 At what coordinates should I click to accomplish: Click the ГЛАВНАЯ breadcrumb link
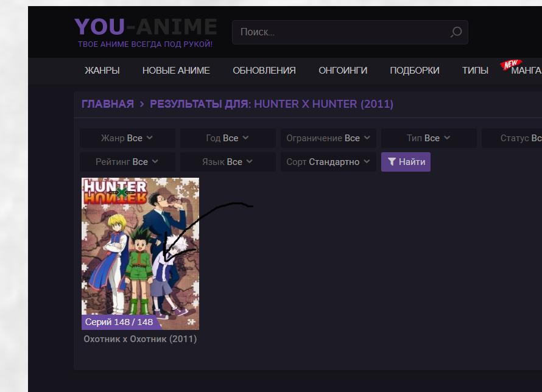(108, 104)
